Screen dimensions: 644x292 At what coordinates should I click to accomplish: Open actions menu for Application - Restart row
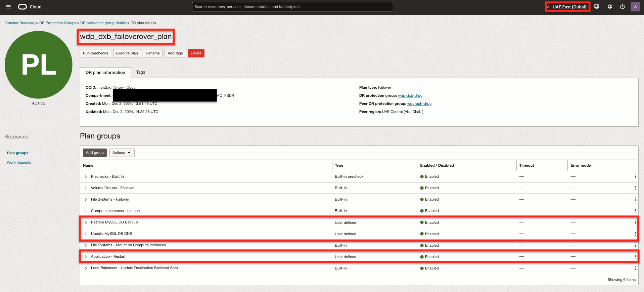pos(635,257)
